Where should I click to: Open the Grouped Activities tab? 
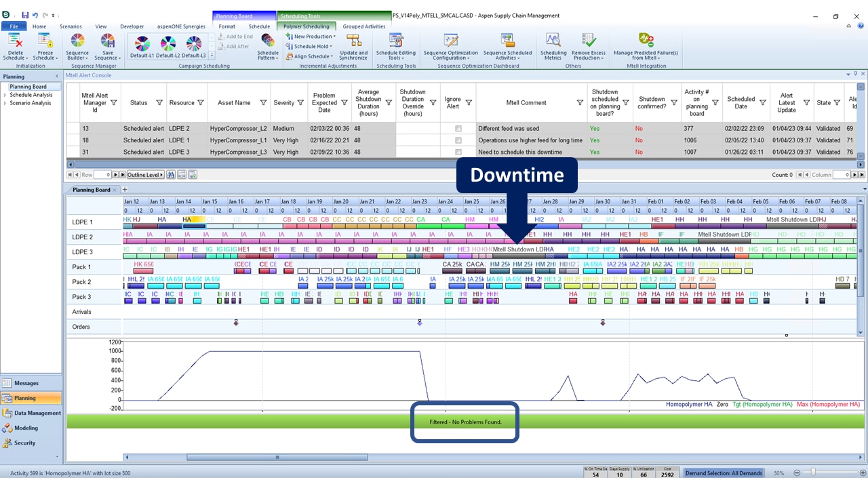pyautogui.click(x=363, y=26)
